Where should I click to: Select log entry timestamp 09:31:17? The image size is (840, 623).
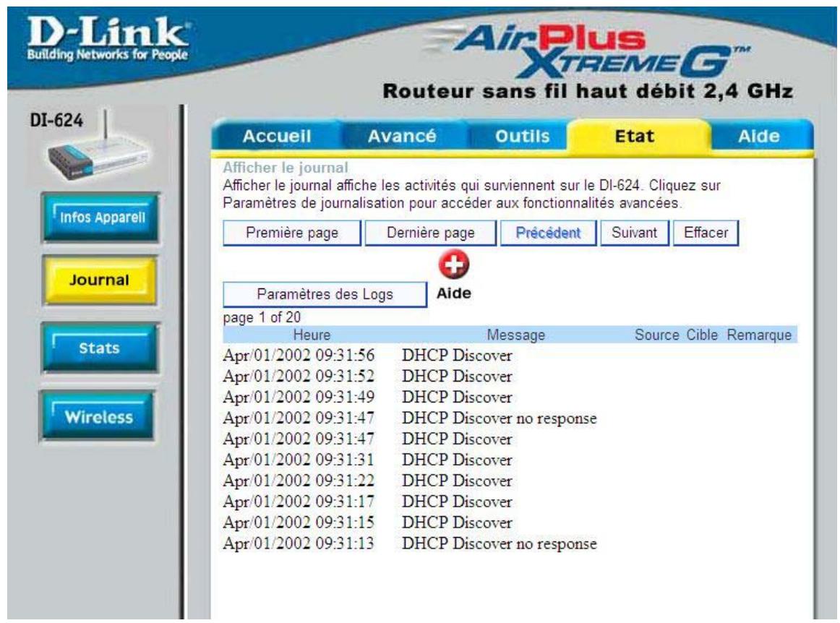pyautogui.click(x=299, y=502)
